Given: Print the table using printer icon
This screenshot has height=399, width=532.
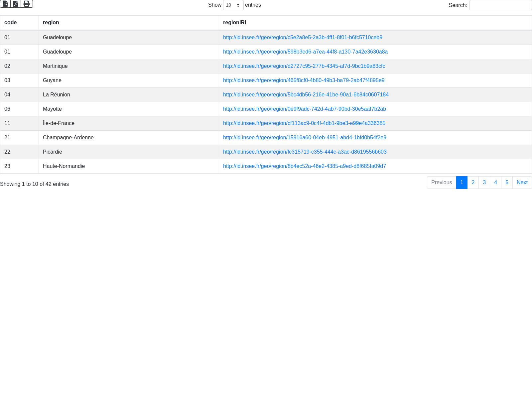Looking at the screenshot, I should tap(27, 4).
